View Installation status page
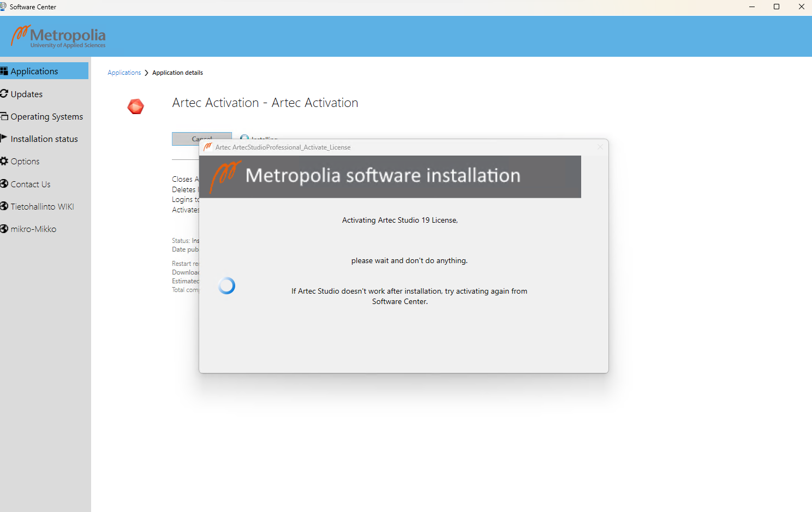812x512 pixels. tap(44, 139)
